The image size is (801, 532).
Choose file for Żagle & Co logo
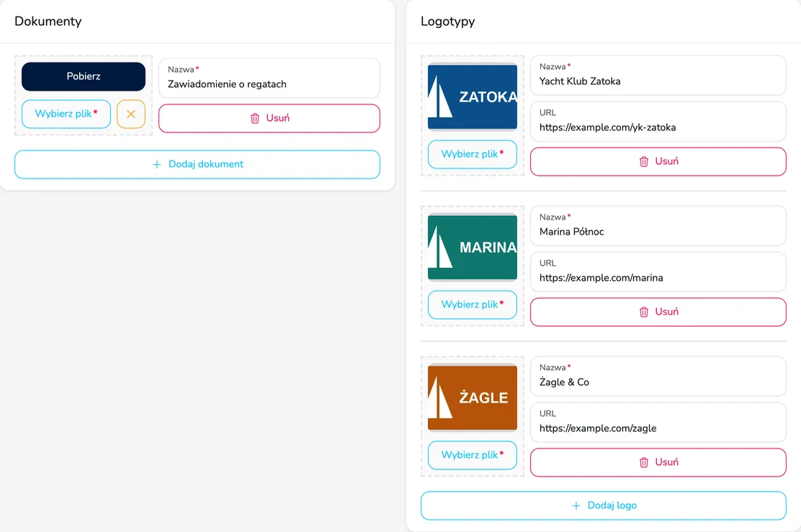pos(472,455)
